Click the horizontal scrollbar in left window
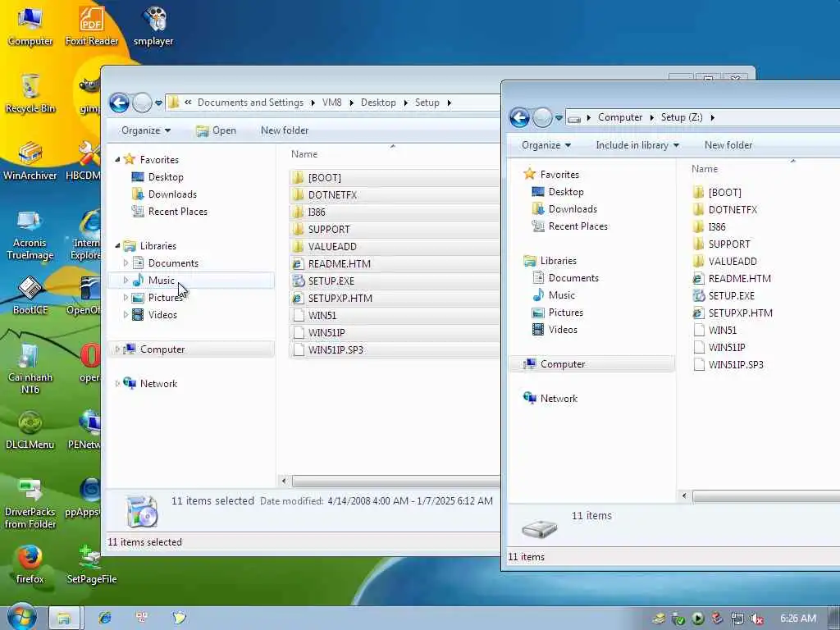The width and height of the screenshot is (840, 630). point(395,481)
